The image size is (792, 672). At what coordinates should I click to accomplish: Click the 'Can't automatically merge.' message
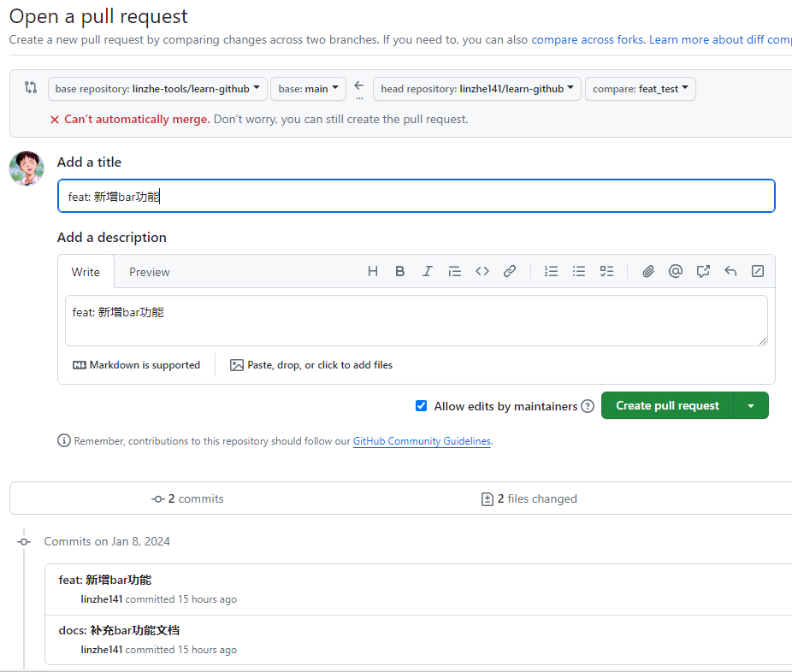click(x=137, y=120)
